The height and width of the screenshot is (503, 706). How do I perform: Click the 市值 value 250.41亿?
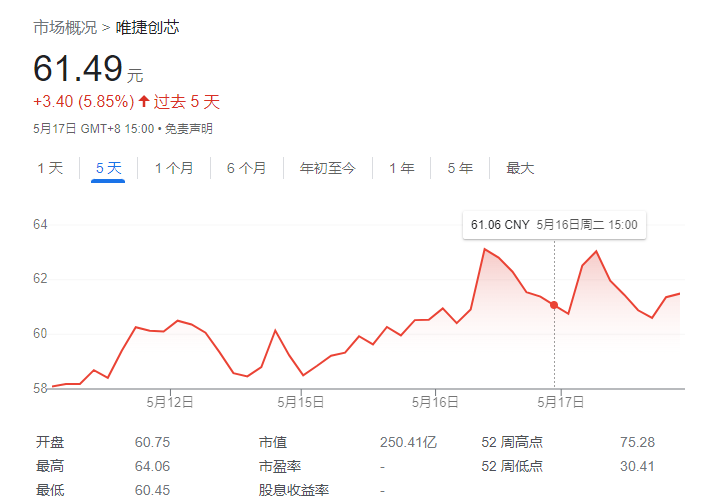(x=408, y=443)
